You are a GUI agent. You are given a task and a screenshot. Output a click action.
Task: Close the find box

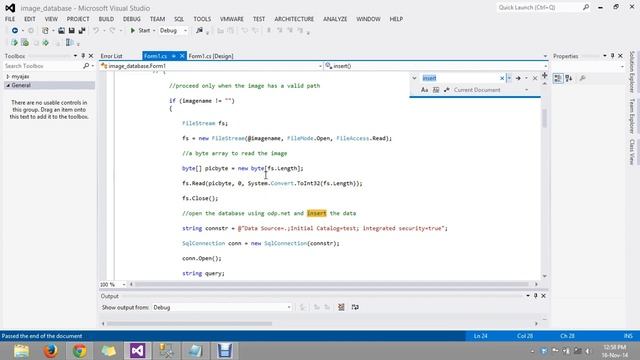click(x=535, y=78)
